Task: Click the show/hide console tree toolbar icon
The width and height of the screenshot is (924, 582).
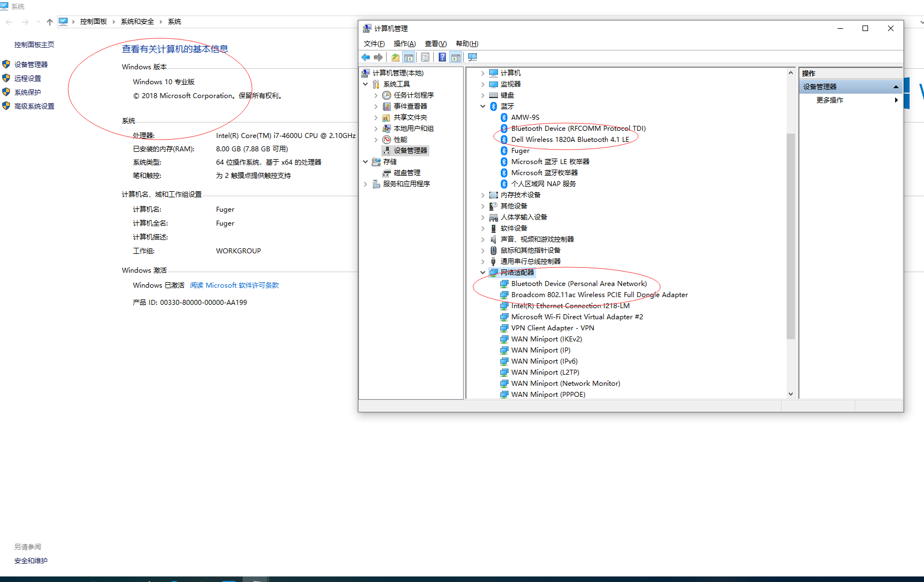Action: [x=409, y=57]
